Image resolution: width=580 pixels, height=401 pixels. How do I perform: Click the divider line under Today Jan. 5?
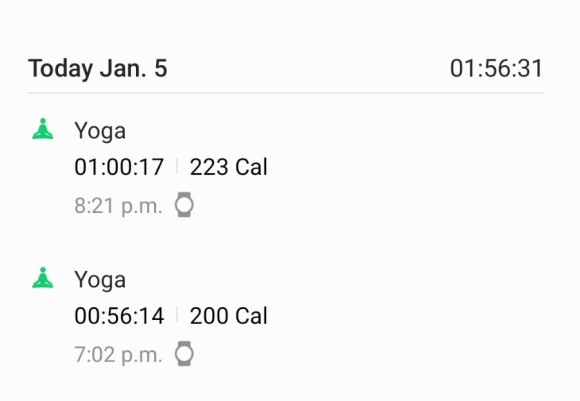286,93
